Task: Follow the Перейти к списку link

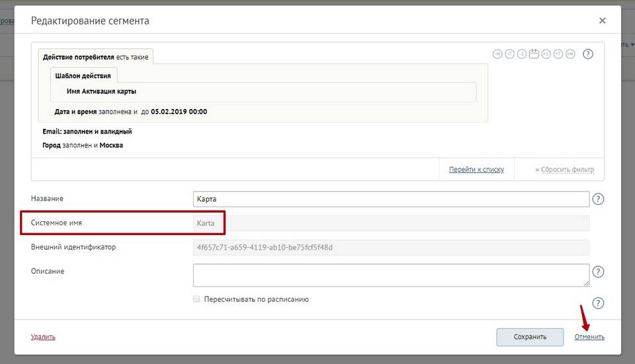Action: pos(476,170)
